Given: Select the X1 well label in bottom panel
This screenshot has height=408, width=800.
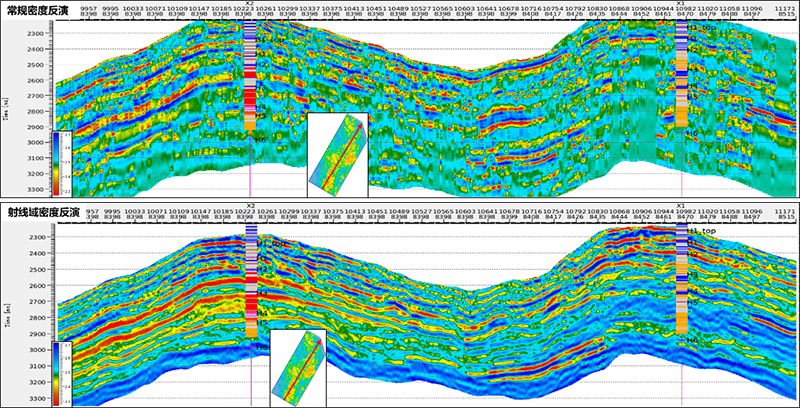Looking at the screenshot, I should click(681, 205).
